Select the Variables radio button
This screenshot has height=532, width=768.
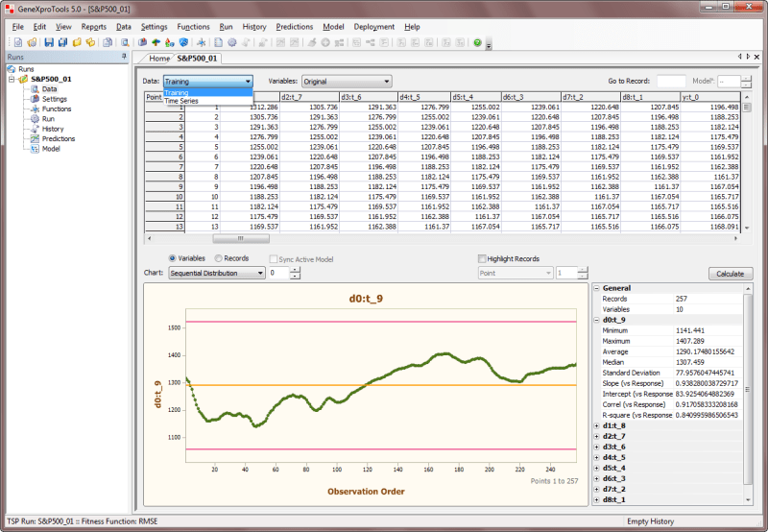pyautogui.click(x=172, y=258)
